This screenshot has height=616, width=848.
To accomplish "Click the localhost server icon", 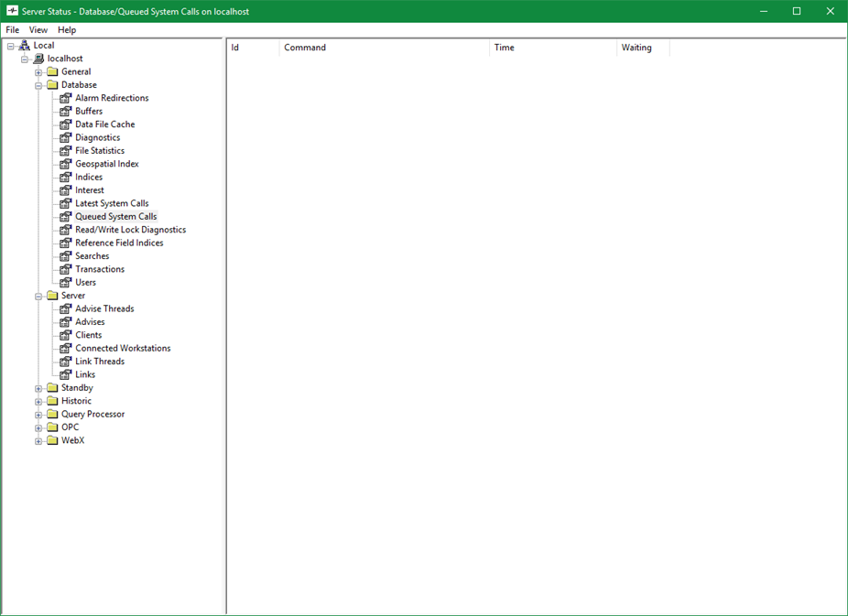I will pos(38,59).
